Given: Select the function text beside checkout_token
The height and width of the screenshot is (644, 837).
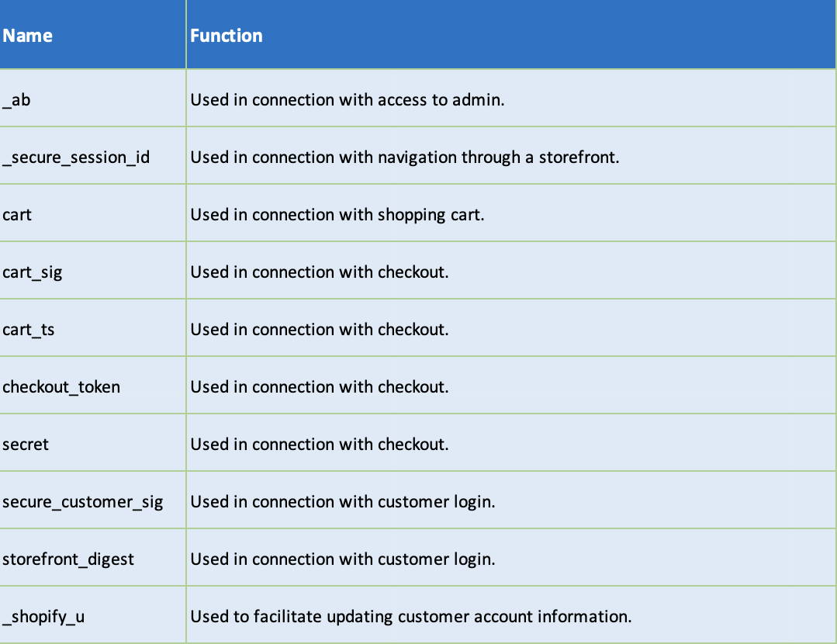Looking at the screenshot, I should pos(320,387).
